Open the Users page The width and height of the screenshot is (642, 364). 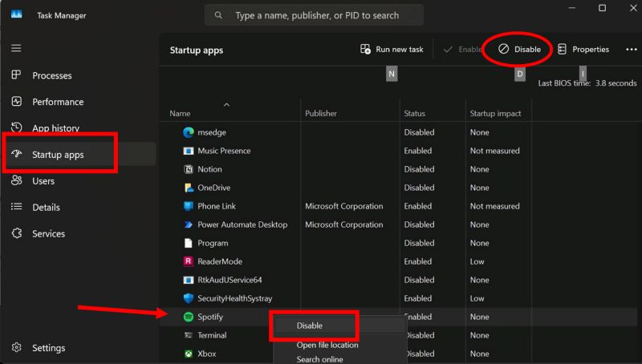(43, 181)
